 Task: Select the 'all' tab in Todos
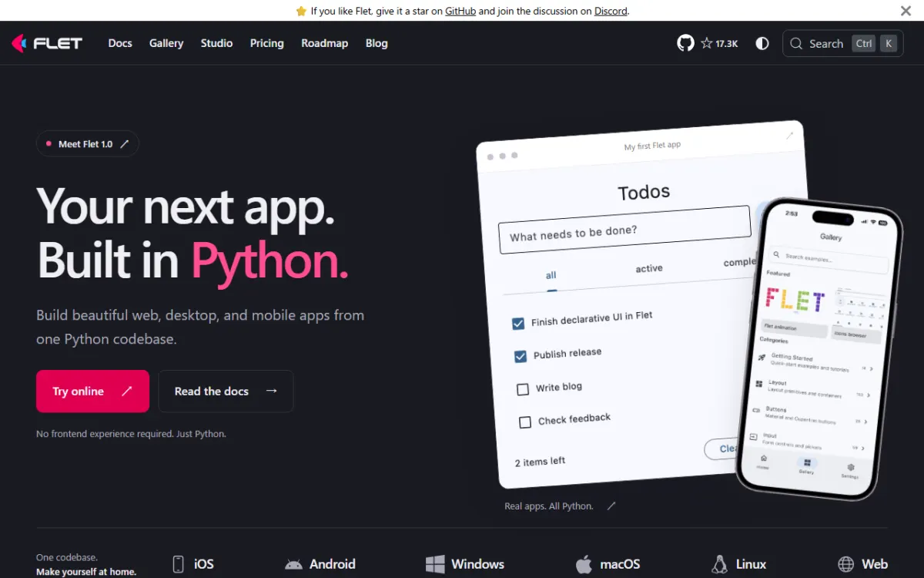(551, 275)
